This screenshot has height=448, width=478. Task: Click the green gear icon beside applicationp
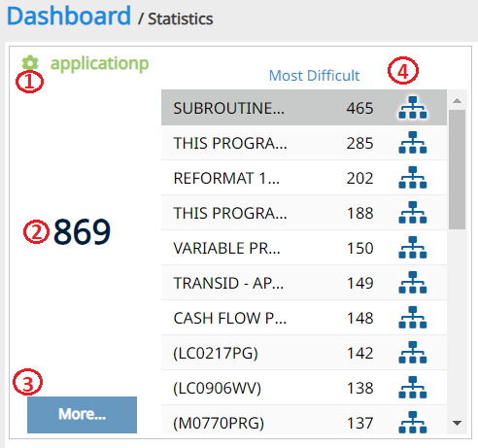30,63
